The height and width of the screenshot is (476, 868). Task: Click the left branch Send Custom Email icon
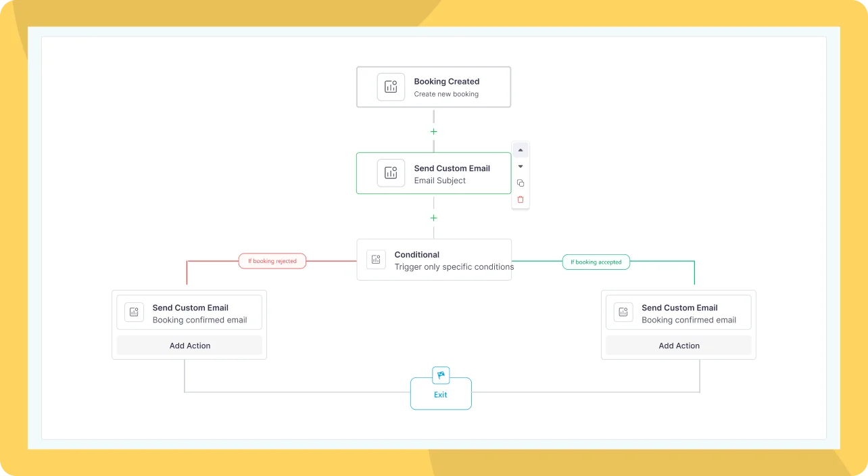(134, 312)
